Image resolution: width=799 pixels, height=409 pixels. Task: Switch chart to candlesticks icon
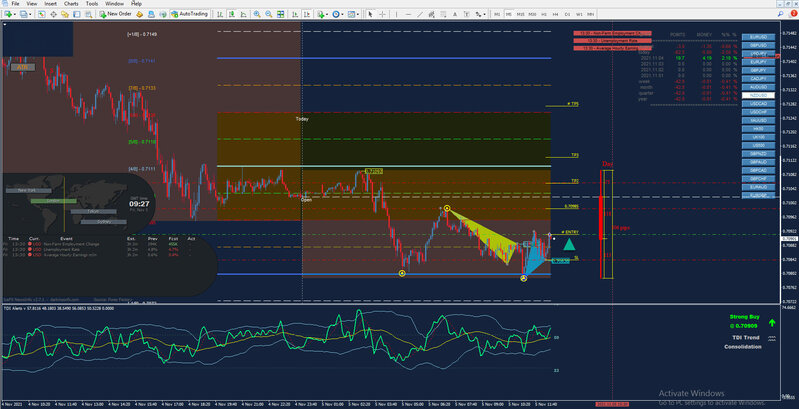coord(231,14)
